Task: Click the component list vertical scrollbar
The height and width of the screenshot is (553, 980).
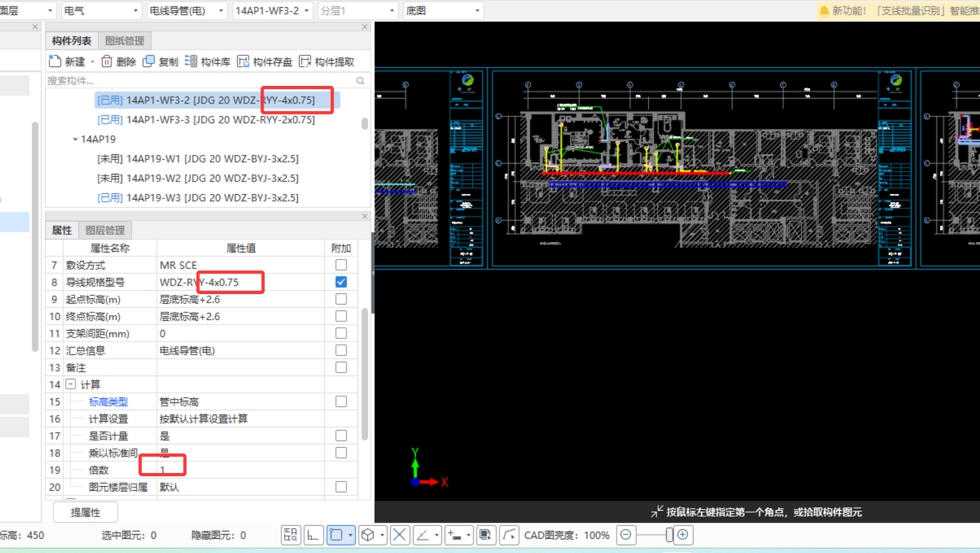Action: (x=365, y=124)
